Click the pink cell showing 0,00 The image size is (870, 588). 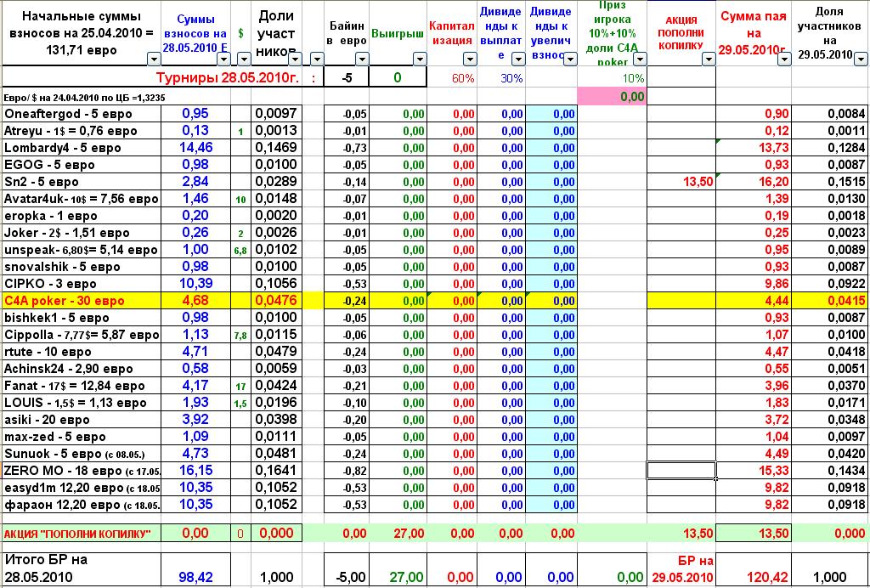[612, 97]
